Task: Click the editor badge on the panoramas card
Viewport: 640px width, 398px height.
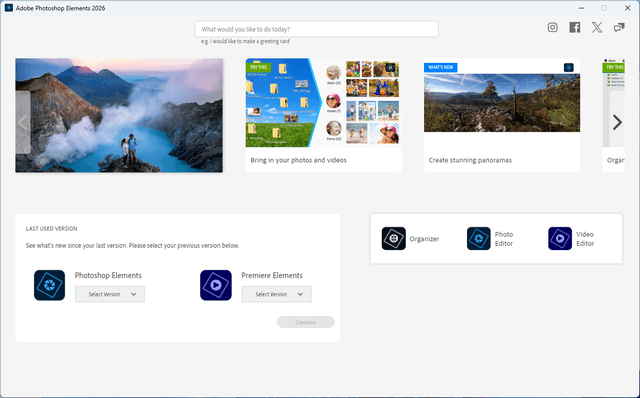Action: [569, 67]
